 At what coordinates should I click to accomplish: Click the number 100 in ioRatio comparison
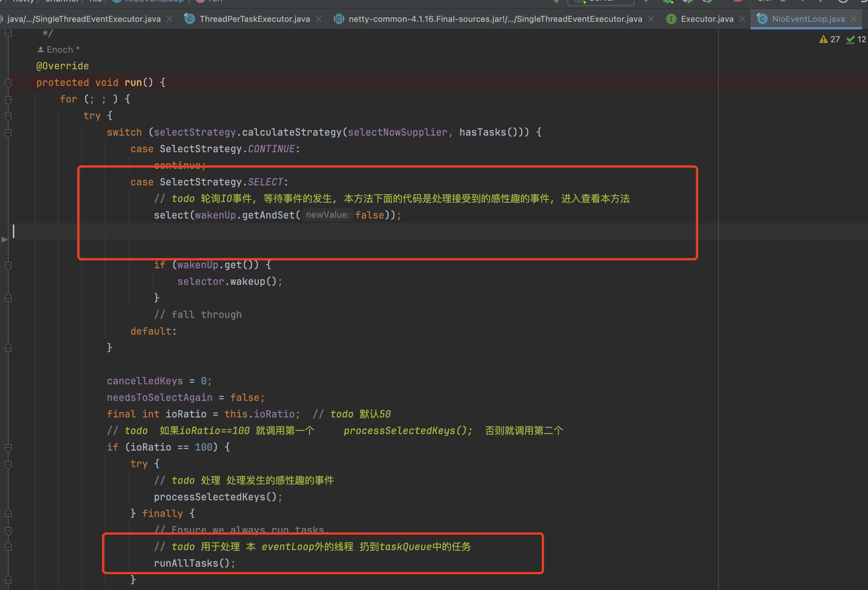click(x=204, y=447)
